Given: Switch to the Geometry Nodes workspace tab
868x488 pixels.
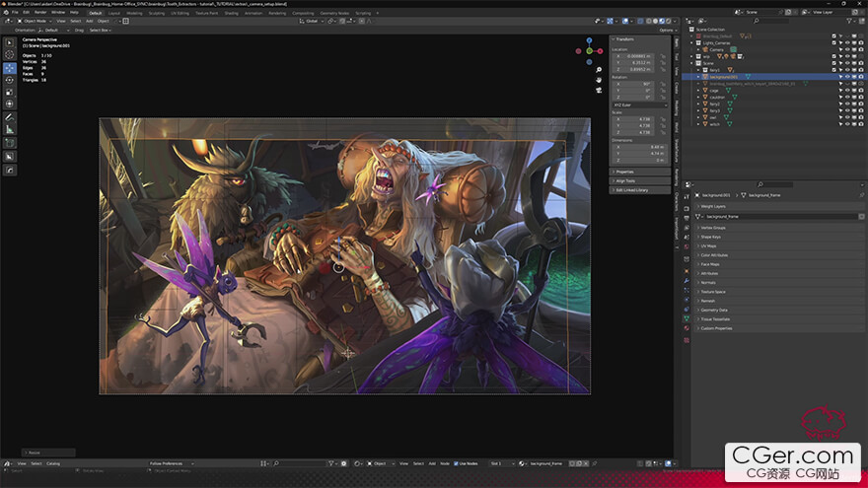Looking at the screenshot, I should click(x=334, y=13).
